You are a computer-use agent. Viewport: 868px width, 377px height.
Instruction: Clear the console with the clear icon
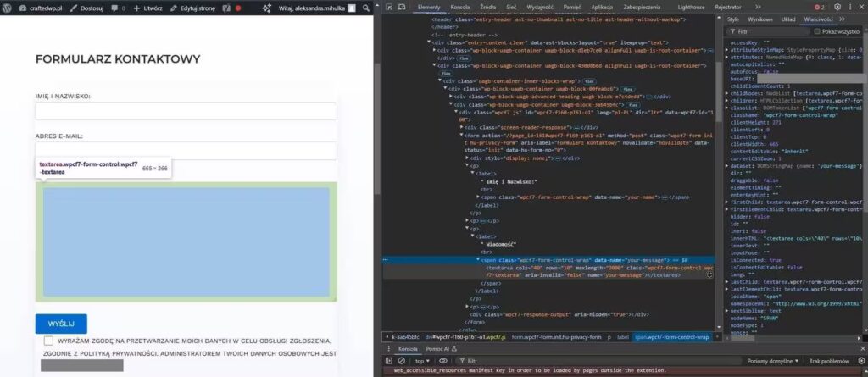click(x=401, y=361)
